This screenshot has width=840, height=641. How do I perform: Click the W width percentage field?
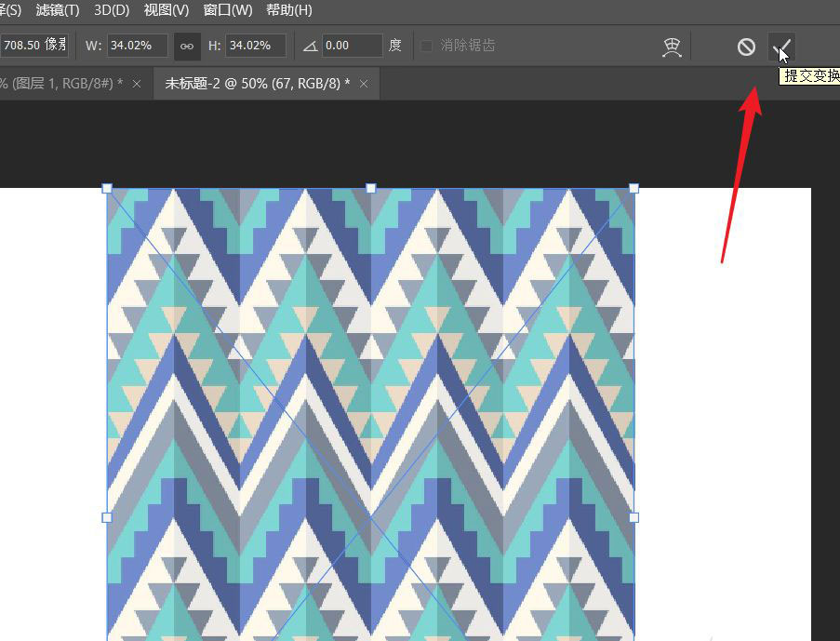(x=138, y=46)
